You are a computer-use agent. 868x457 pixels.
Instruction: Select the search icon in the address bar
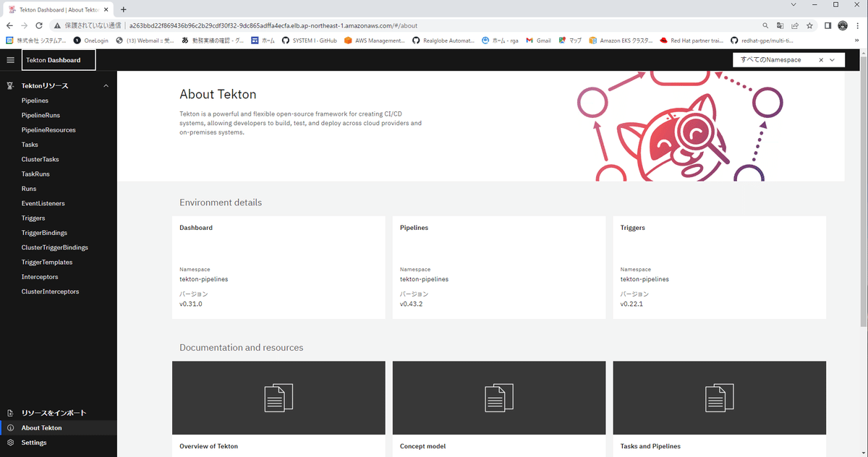coord(765,25)
